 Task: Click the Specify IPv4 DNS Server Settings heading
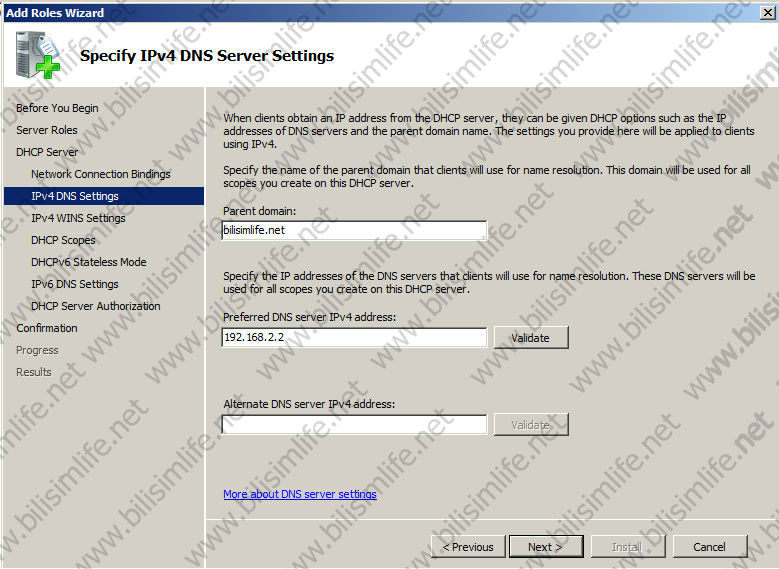pos(207,56)
